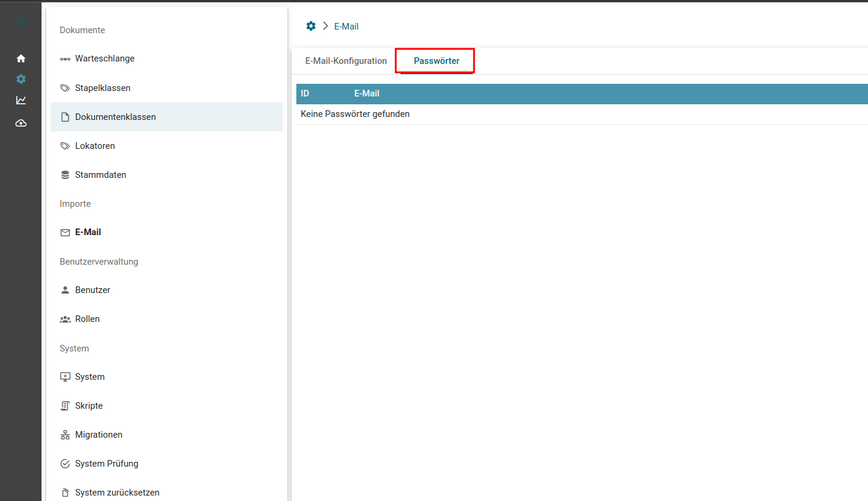The width and height of the screenshot is (868, 501).
Task: Click the Stammdaten database icon
Action: tap(65, 175)
